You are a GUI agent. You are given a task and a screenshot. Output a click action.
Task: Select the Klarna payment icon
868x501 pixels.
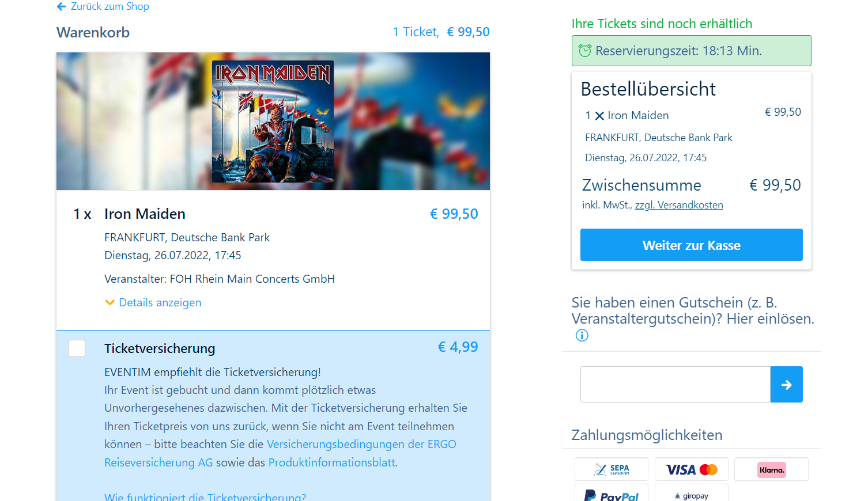(772, 469)
